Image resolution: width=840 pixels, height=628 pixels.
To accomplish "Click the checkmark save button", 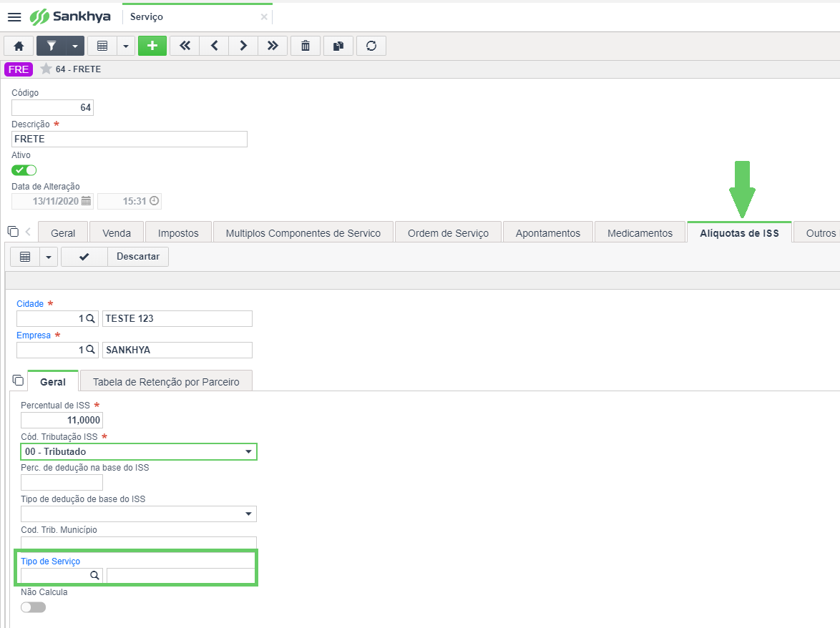I will (84, 257).
